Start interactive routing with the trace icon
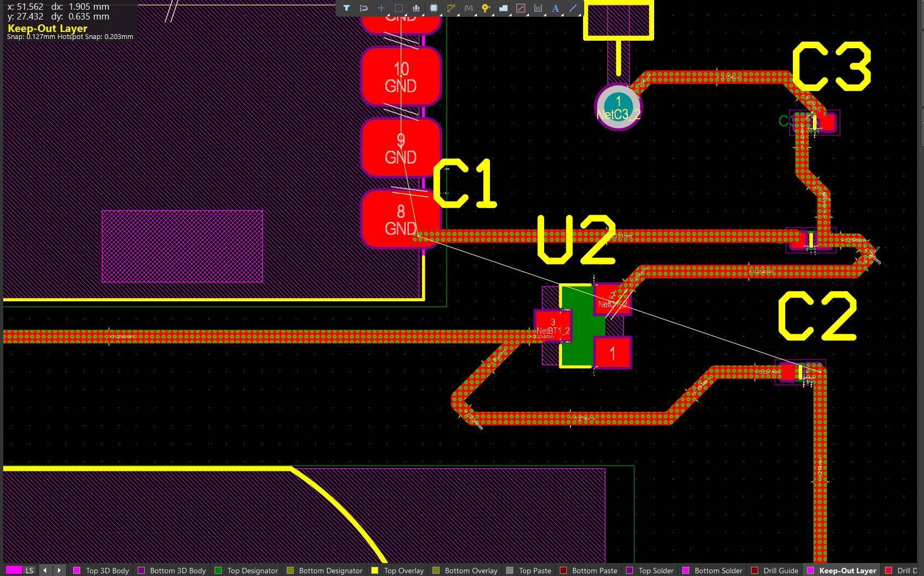The image size is (924, 576). (x=451, y=8)
